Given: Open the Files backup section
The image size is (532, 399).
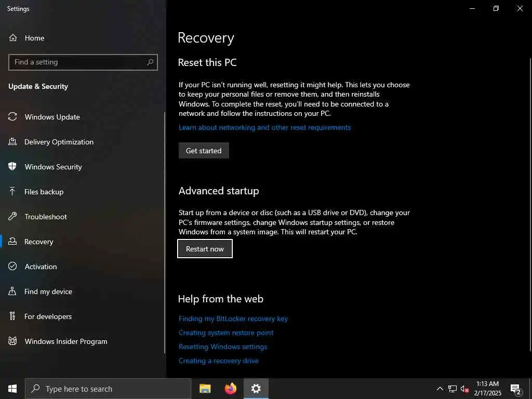Looking at the screenshot, I should point(44,192).
